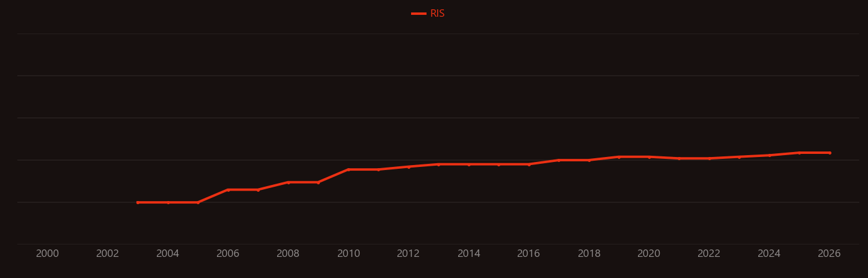
Task: Click the 2000 x-axis label
Action: 48,254
